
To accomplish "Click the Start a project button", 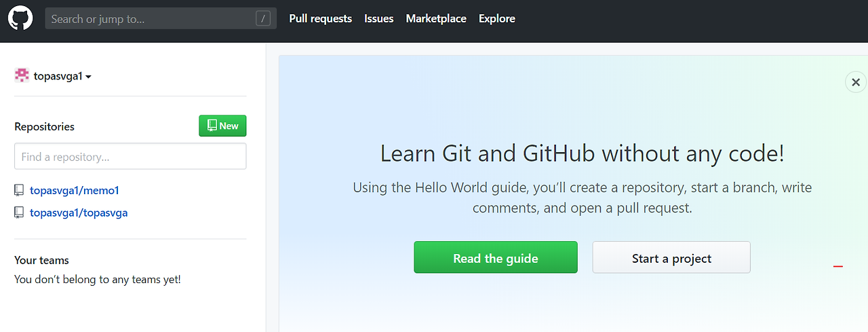I will click(671, 257).
